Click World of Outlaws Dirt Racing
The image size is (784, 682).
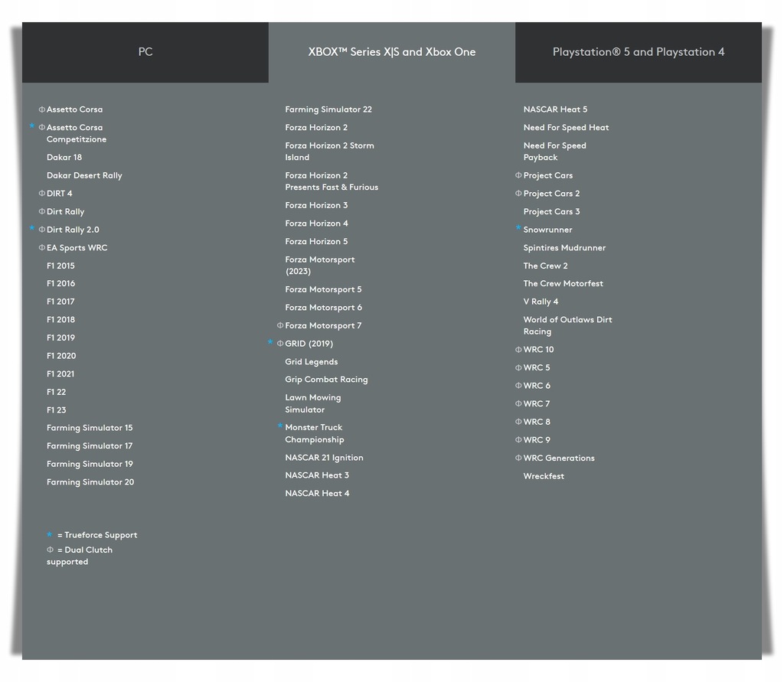pos(567,325)
